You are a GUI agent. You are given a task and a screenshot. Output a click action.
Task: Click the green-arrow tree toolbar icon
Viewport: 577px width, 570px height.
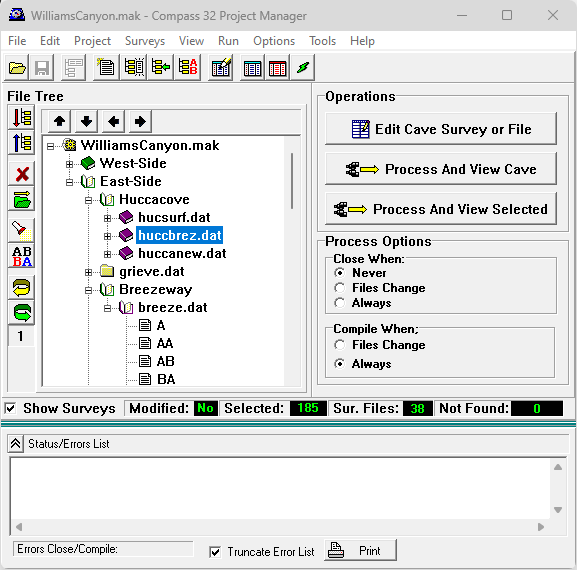(161, 67)
